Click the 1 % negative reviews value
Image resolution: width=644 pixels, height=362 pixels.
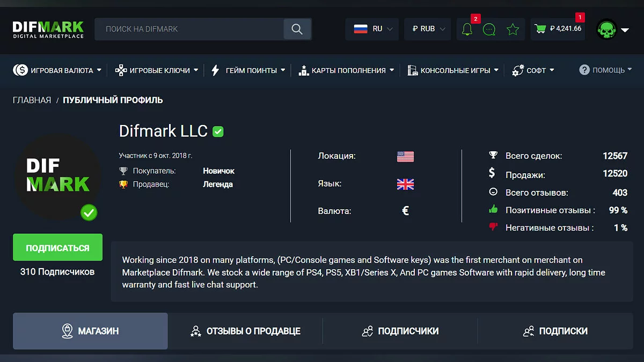click(x=621, y=228)
